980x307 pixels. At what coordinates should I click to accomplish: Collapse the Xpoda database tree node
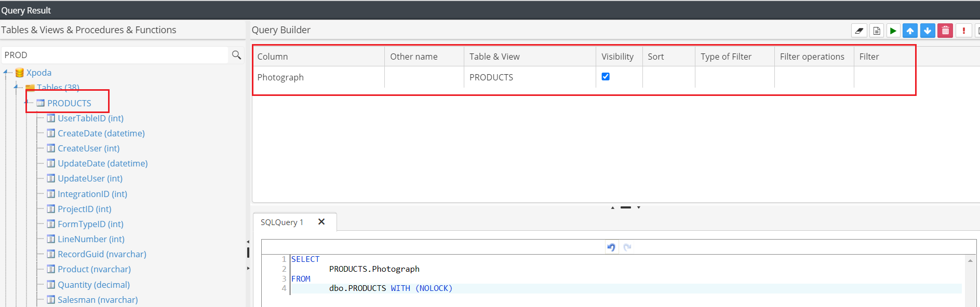[6, 72]
